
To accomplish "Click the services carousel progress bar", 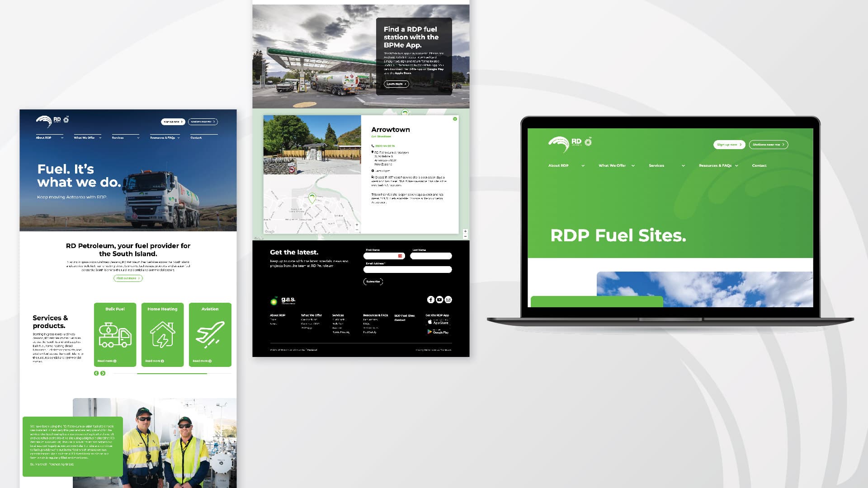I will tap(172, 374).
